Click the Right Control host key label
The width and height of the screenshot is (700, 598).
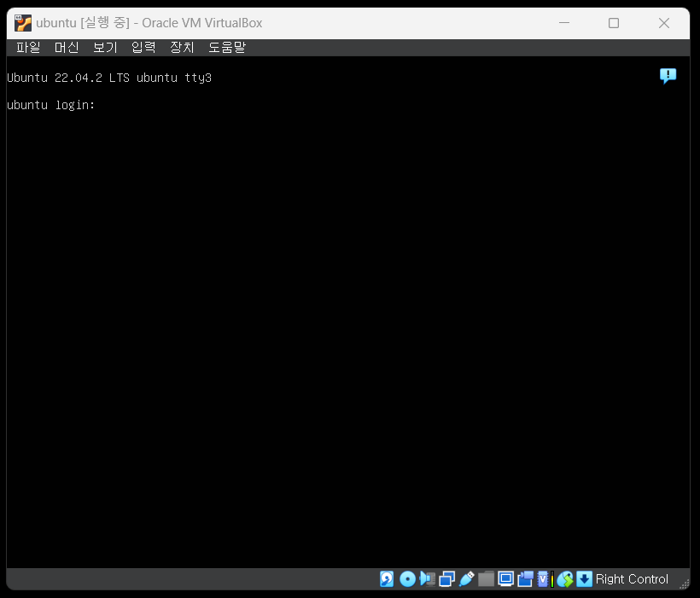pos(632,579)
